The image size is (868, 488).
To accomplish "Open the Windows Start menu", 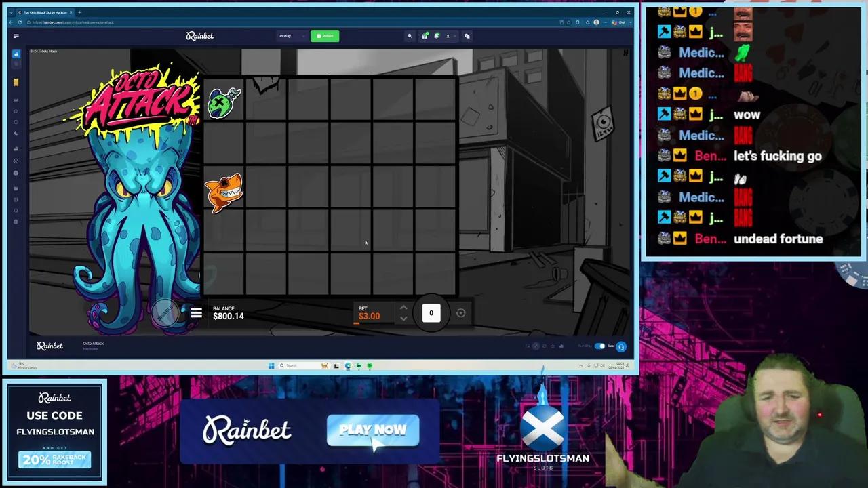I will 271,366.
